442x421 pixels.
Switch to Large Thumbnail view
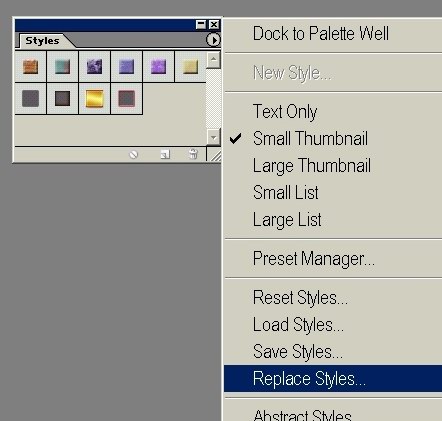[312, 166]
